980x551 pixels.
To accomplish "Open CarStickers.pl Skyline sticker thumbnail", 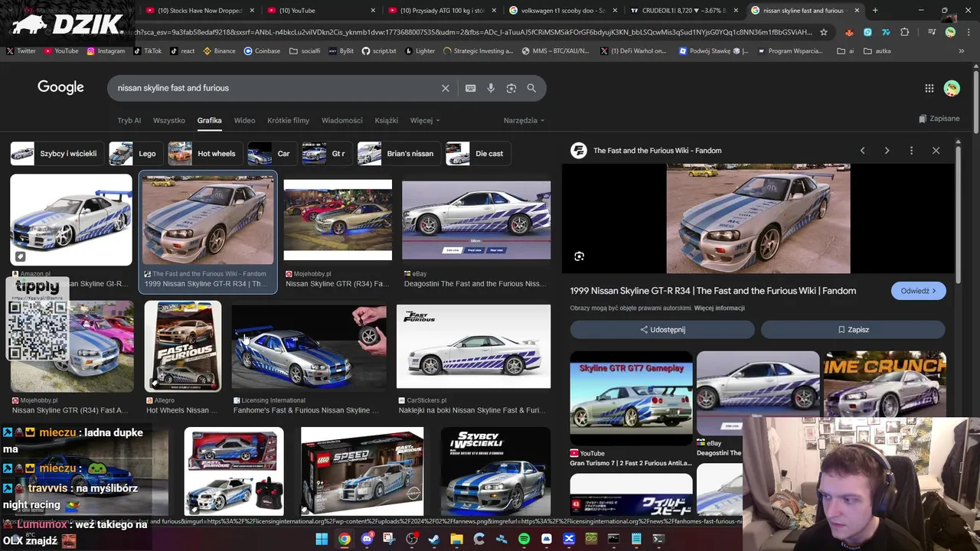I will [473, 347].
